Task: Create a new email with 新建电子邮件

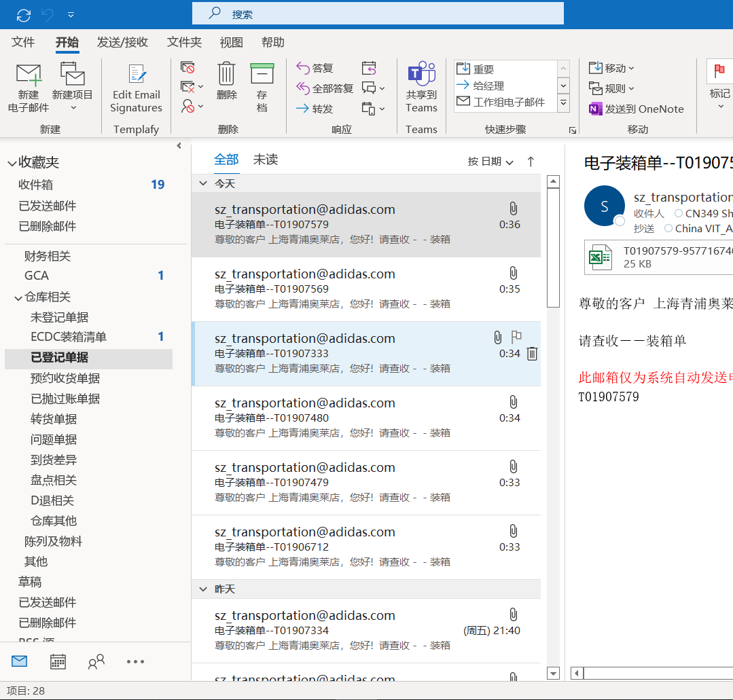Action: 29,88
